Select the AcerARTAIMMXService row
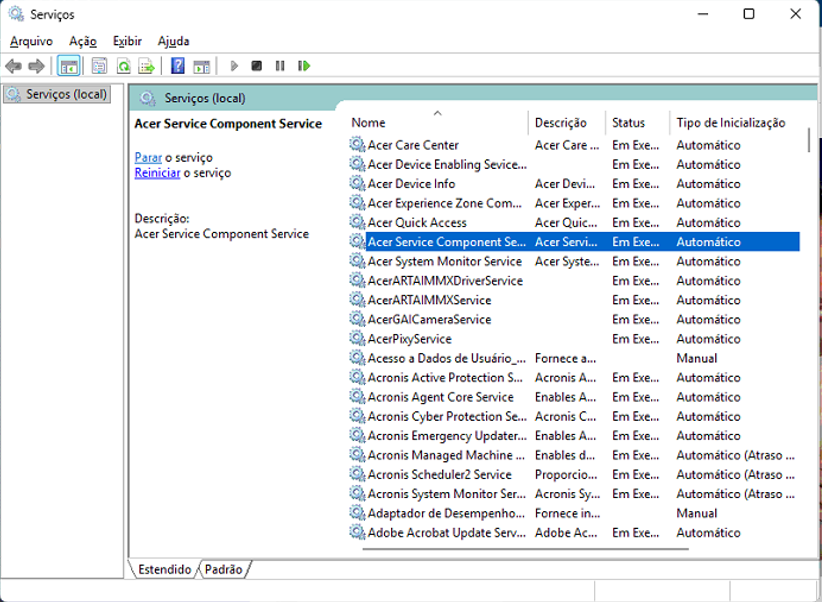This screenshot has height=602, width=822. point(575,300)
